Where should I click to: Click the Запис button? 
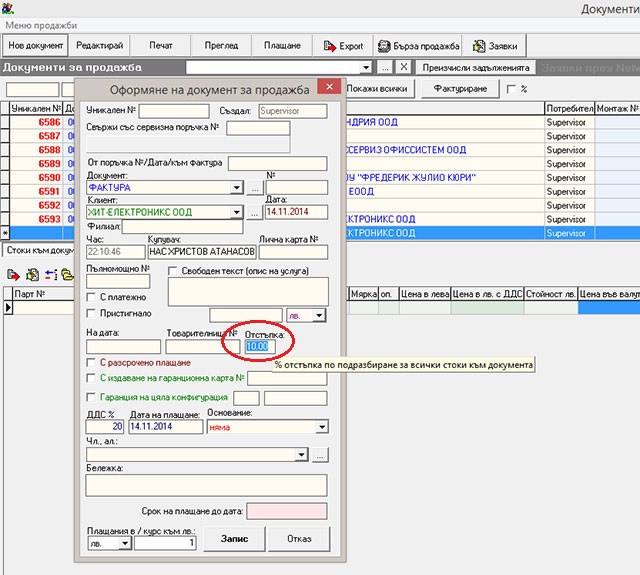pos(234,539)
